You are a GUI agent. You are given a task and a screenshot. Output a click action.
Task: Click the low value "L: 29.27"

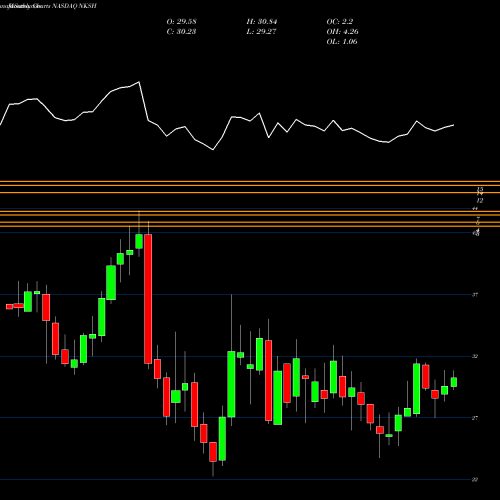point(261,32)
